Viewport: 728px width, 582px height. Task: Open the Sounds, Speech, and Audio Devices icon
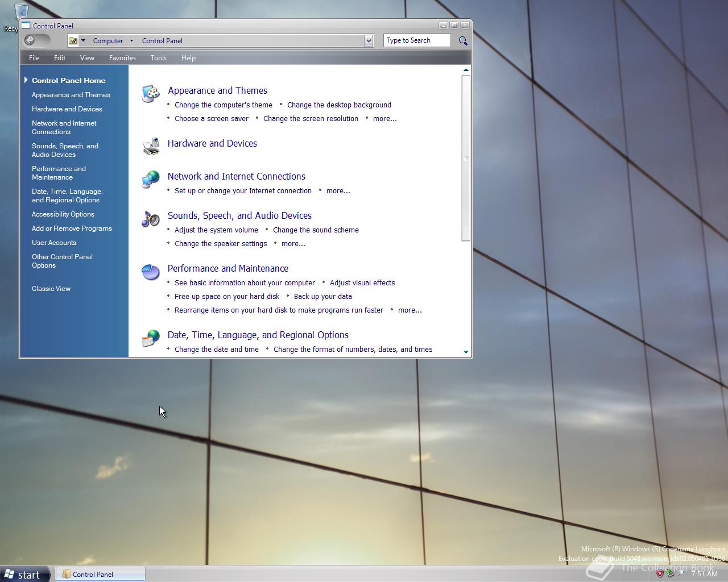[x=150, y=219]
